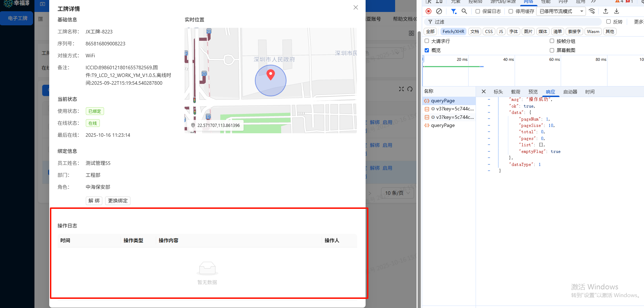Select the 套接字 filter chip
644x308 pixels.
coord(574,32)
